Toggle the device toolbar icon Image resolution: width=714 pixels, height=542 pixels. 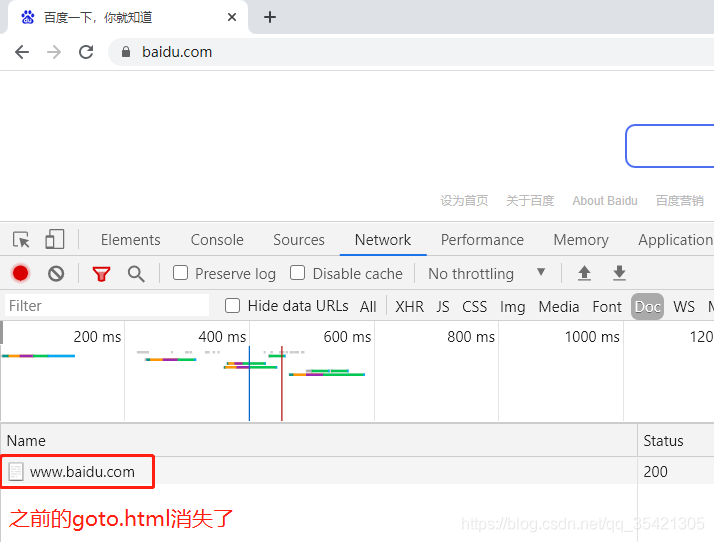tap(55, 240)
